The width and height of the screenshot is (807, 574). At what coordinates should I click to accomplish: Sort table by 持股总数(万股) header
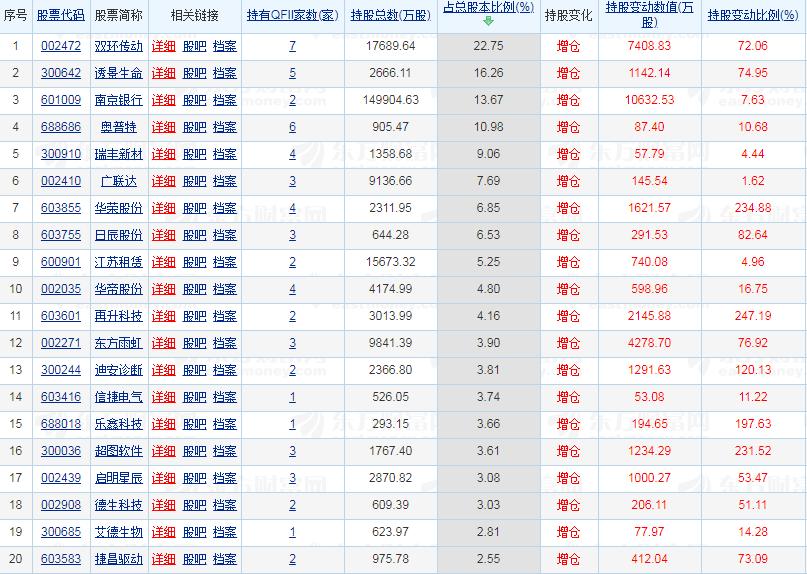[391, 15]
